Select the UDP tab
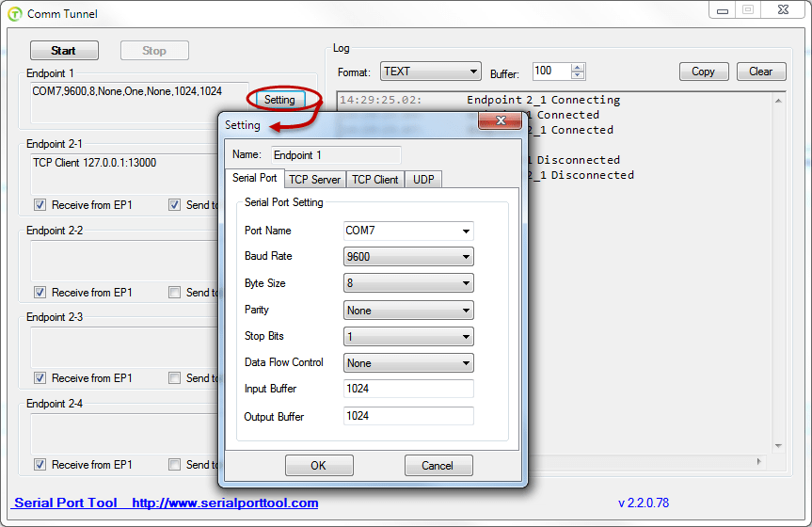This screenshot has height=527, width=812. pos(423,180)
